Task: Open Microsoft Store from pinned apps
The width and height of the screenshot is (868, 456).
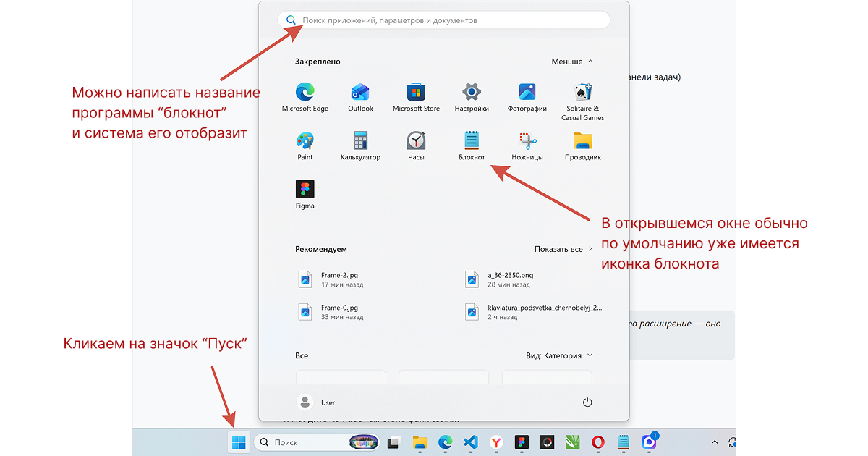Action: (x=416, y=98)
